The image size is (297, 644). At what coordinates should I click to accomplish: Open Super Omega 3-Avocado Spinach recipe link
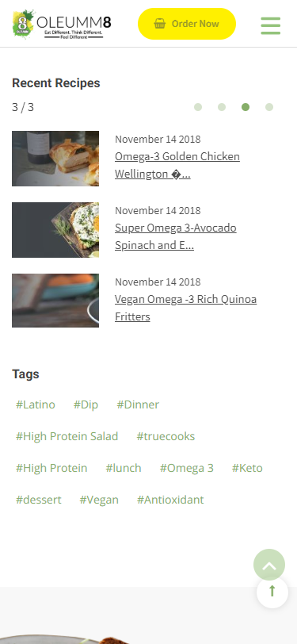coord(176,236)
